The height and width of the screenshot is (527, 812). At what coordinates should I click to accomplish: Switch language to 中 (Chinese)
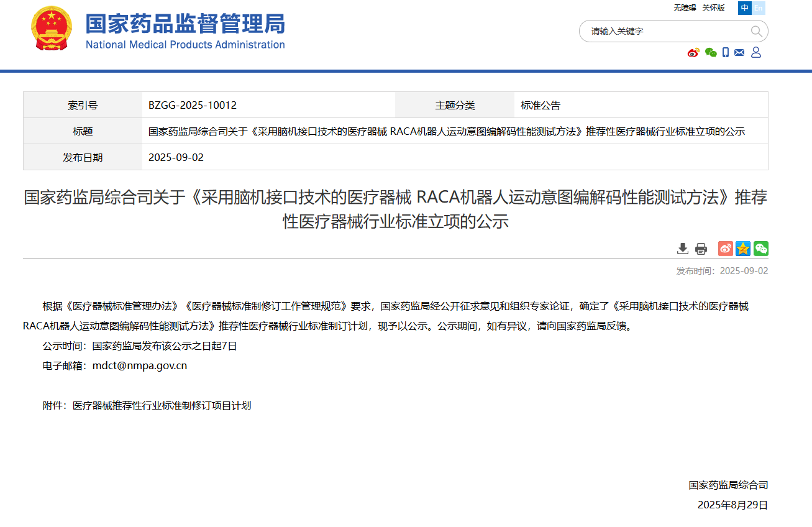click(745, 8)
